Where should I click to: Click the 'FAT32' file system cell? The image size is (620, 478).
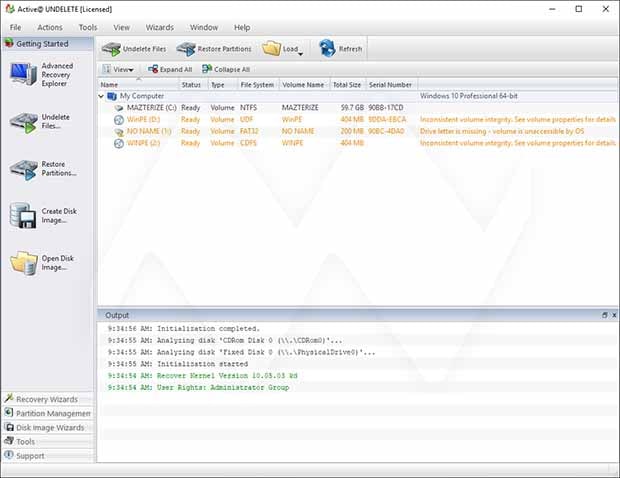tap(249, 131)
